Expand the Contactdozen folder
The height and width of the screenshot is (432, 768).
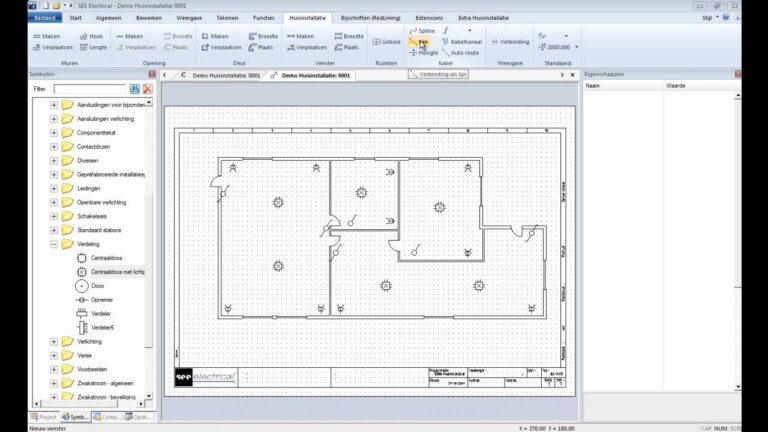(54, 146)
